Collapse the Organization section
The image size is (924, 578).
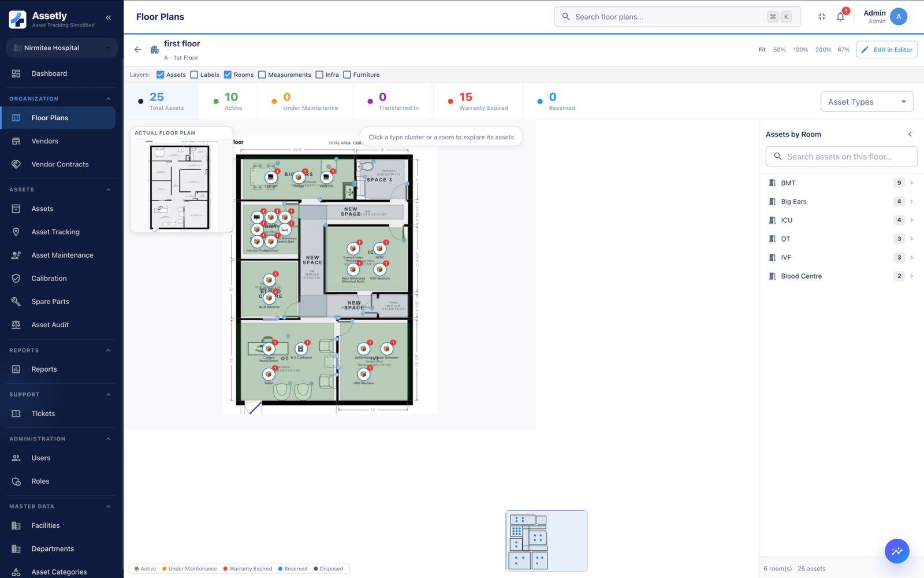point(108,99)
